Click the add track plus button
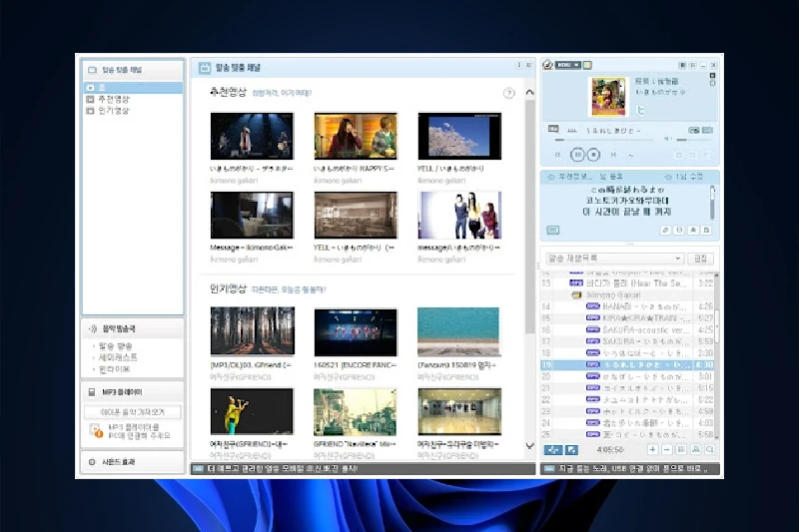The image size is (799, 532). (x=652, y=449)
